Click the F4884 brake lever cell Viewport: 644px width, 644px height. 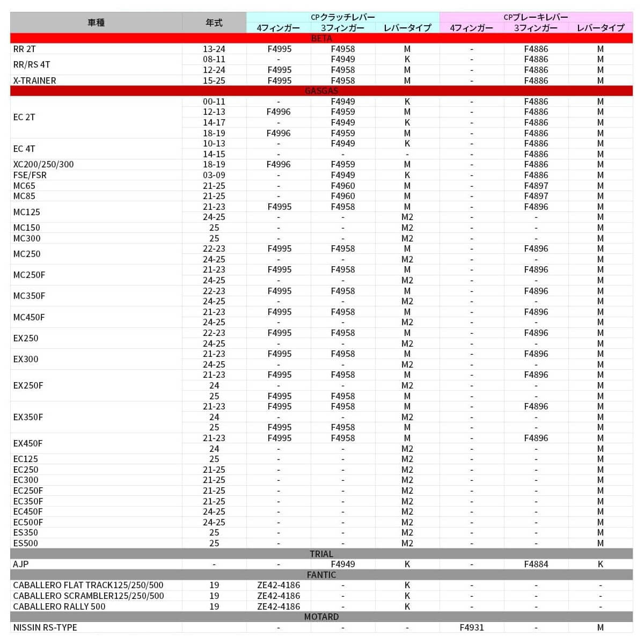[536, 564]
